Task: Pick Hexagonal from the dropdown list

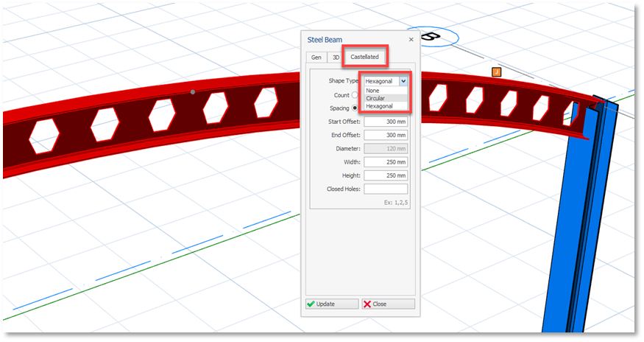Action: pos(379,106)
